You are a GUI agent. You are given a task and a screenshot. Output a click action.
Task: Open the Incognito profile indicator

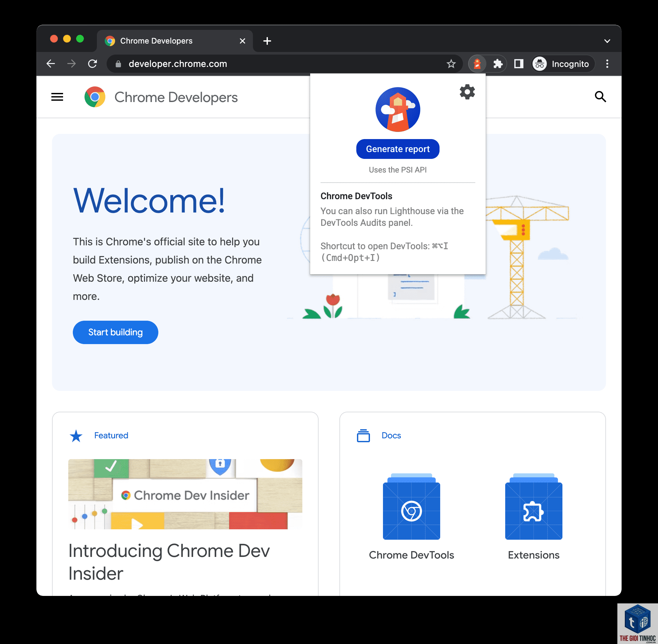click(561, 64)
